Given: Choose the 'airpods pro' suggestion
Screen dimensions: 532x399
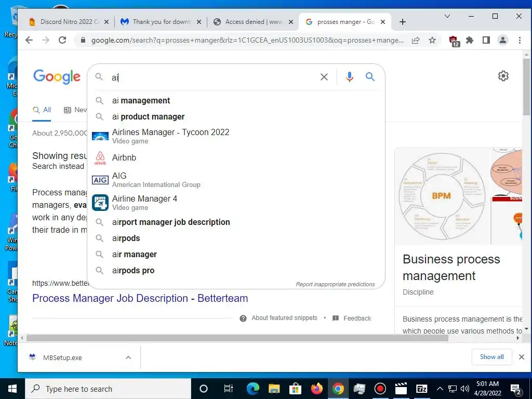Looking at the screenshot, I should coord(236,270).
